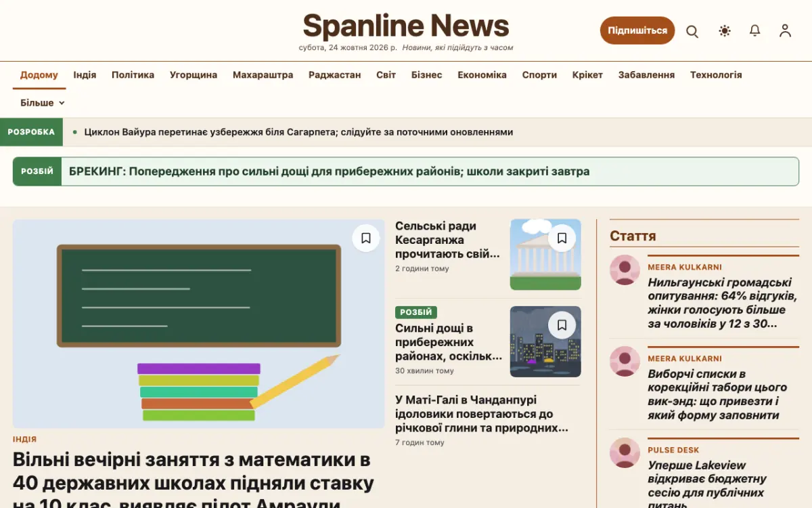
Task: Click the green РОЗБІЙ label on breaking banner
Action: 37,171
